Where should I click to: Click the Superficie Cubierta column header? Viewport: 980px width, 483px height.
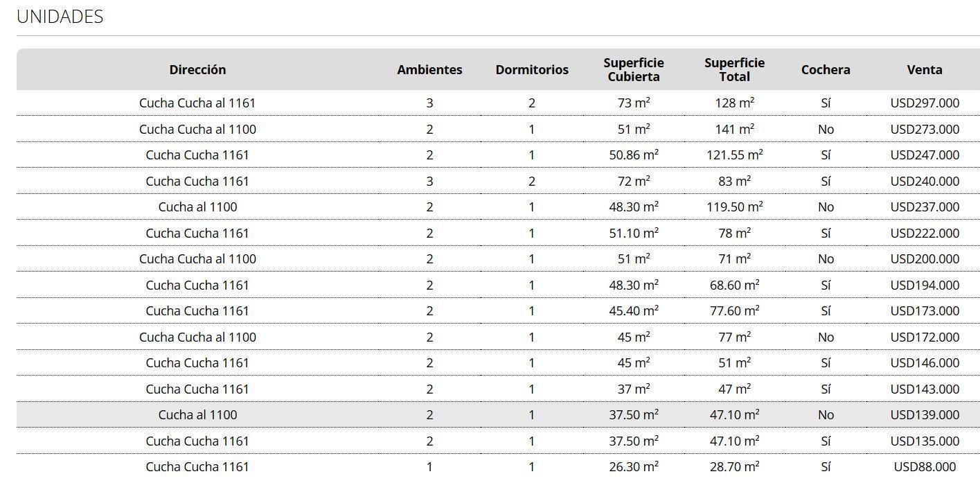pos(634,69)
